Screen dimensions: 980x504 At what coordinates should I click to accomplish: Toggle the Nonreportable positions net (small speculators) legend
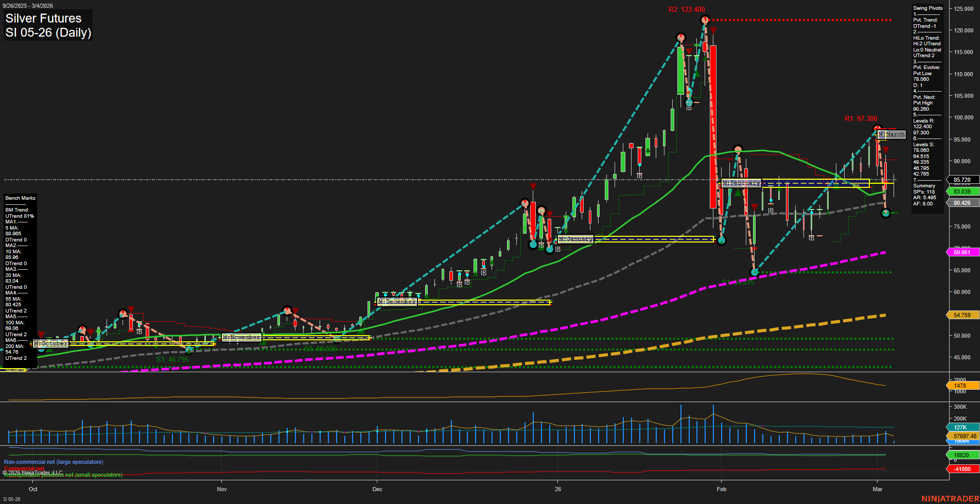[63, 475]
